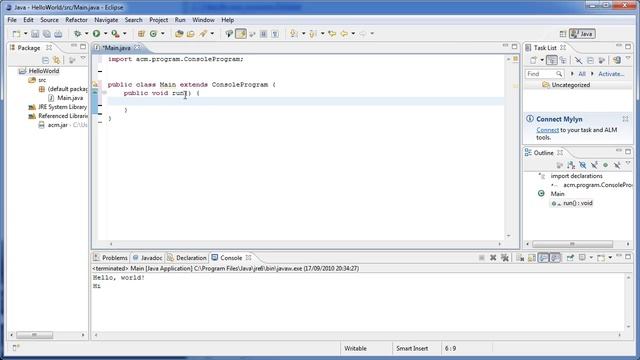The image size is (640, 360).
Task: Toggle Show Whitespace Characters icon
Action: 275,34
